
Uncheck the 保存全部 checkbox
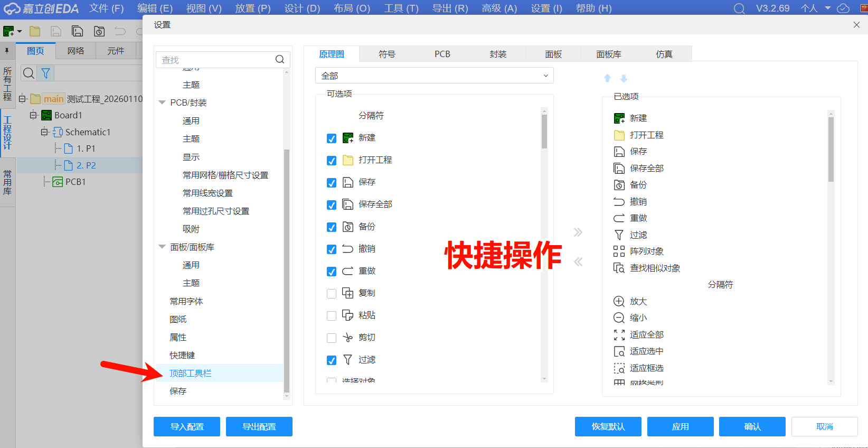click(332, 205)
